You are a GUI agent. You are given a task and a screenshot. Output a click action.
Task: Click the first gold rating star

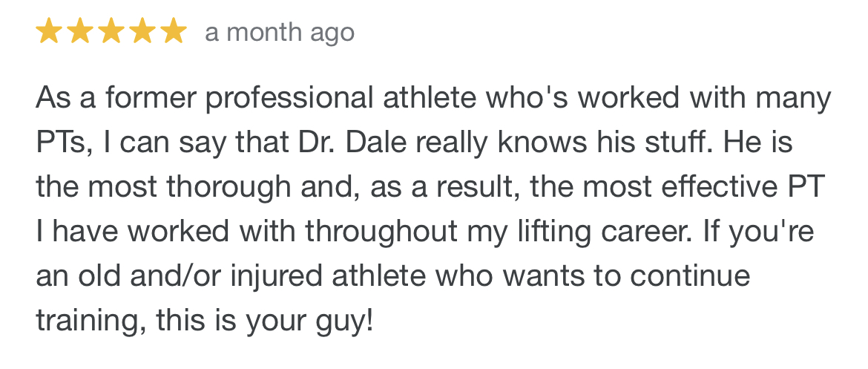(x=49, y=30)
